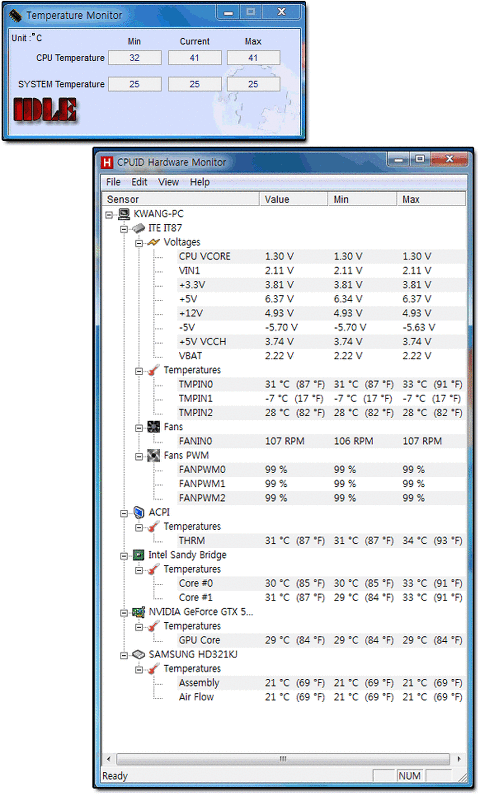Click thermometer icon beside ITE IT87 Temperatures

(x=154, y=370)
